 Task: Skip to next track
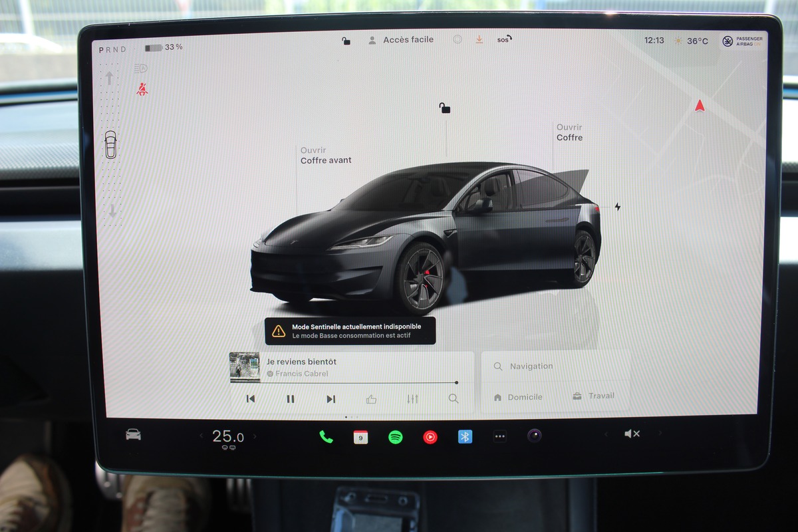point(331,399)
